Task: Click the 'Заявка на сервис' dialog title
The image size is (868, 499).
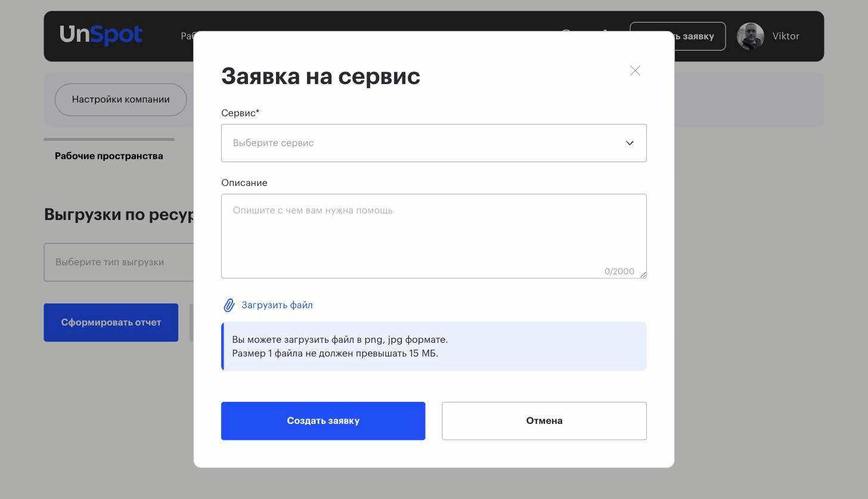Action: pyautogui.click(x=321, y=76)
